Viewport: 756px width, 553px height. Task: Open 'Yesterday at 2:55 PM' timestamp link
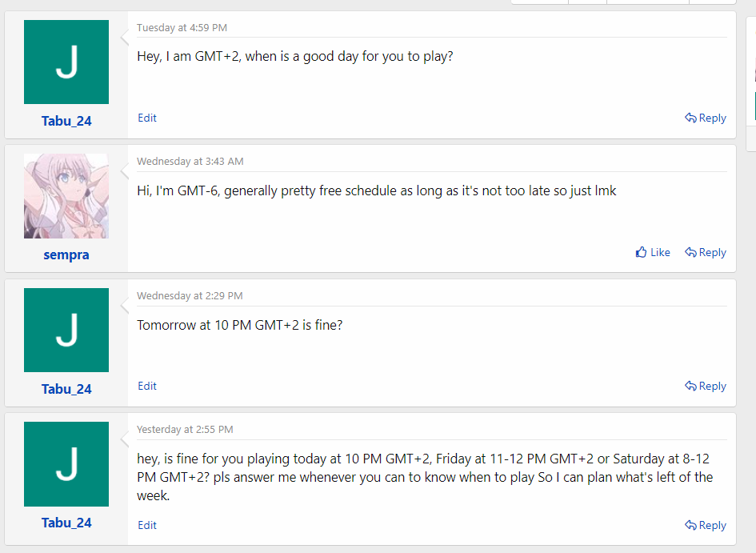[x=185, y=430]
